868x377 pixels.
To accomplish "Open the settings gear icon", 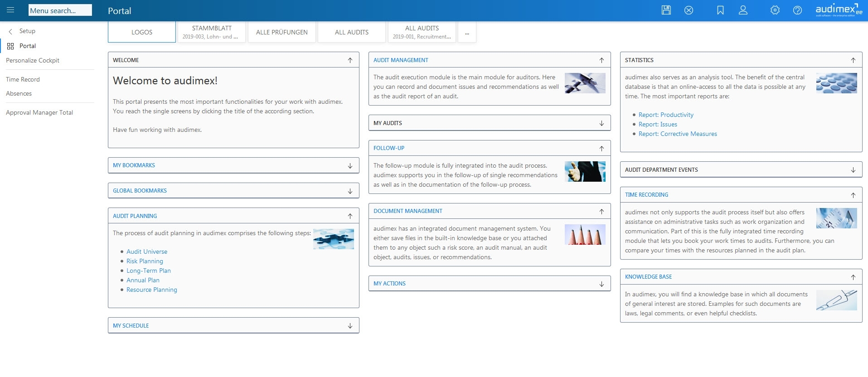I will tap(775, 10).
